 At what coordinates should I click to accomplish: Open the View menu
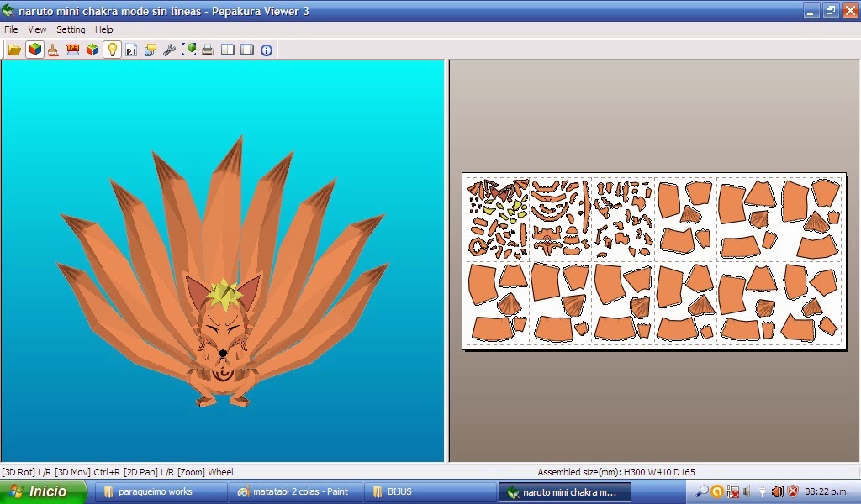tap(36, 29)
